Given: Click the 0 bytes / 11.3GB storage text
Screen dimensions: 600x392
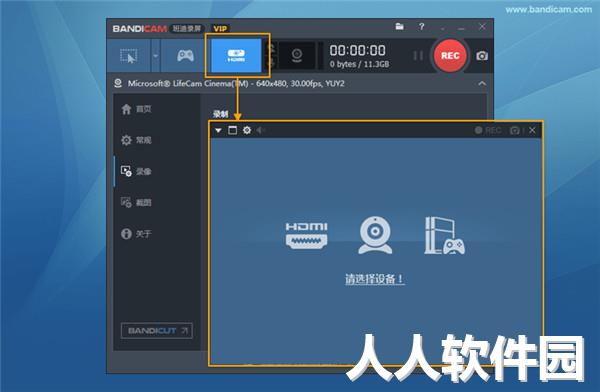Looking at the screenshot, I should pos(359,64).
